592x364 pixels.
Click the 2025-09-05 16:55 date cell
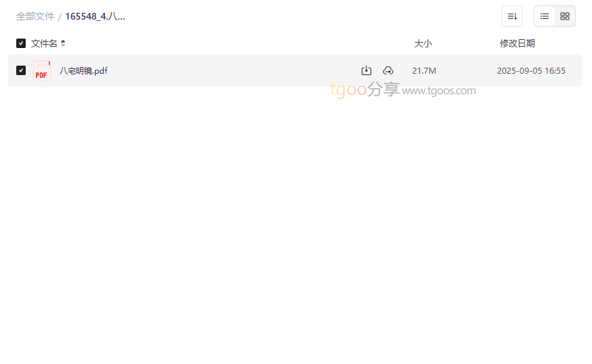pyautogui.click(x=531, y=71)
